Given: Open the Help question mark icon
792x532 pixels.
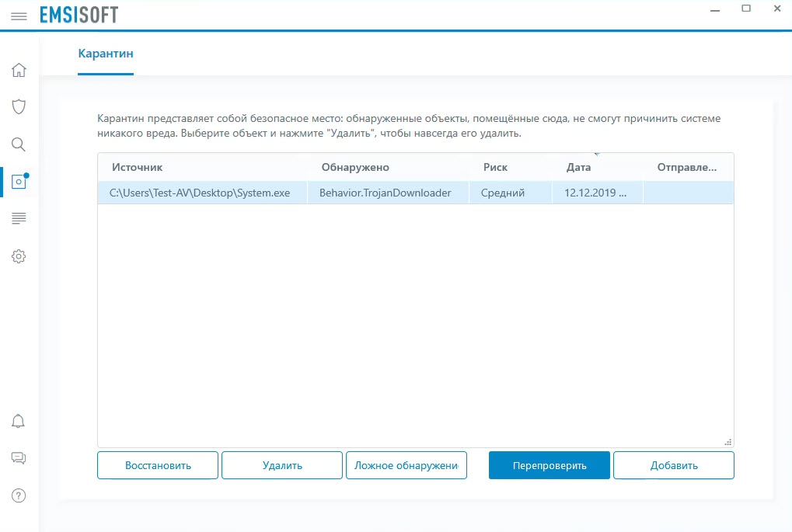Looking at the screenshot, I should [x=19, y=495].
